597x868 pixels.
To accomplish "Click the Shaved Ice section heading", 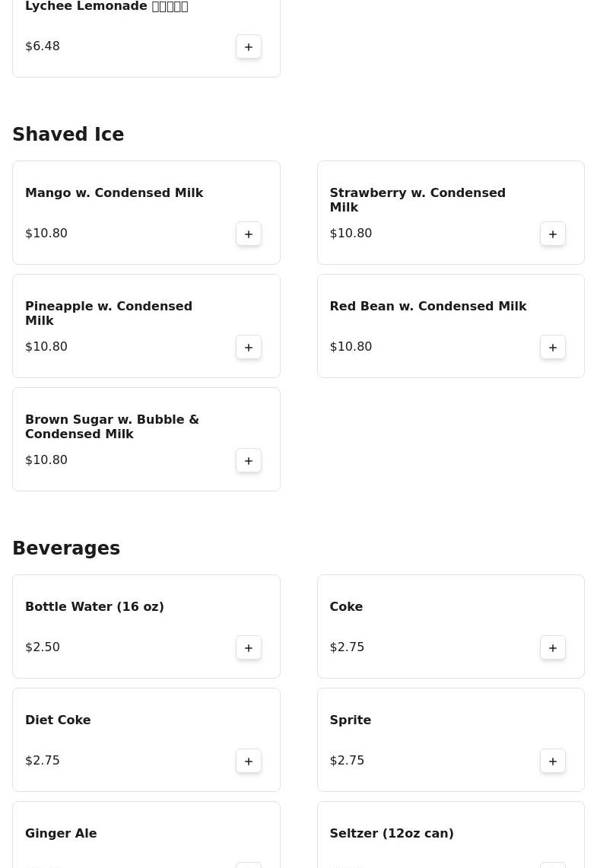I will (68, 135).
